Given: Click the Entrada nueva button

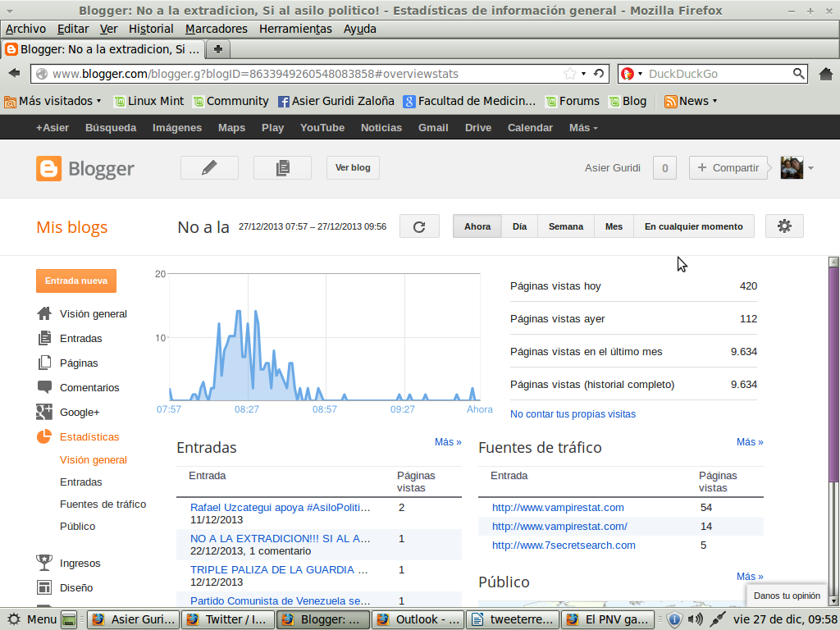Looking at the screenshot, I should [x=76, y=281].
